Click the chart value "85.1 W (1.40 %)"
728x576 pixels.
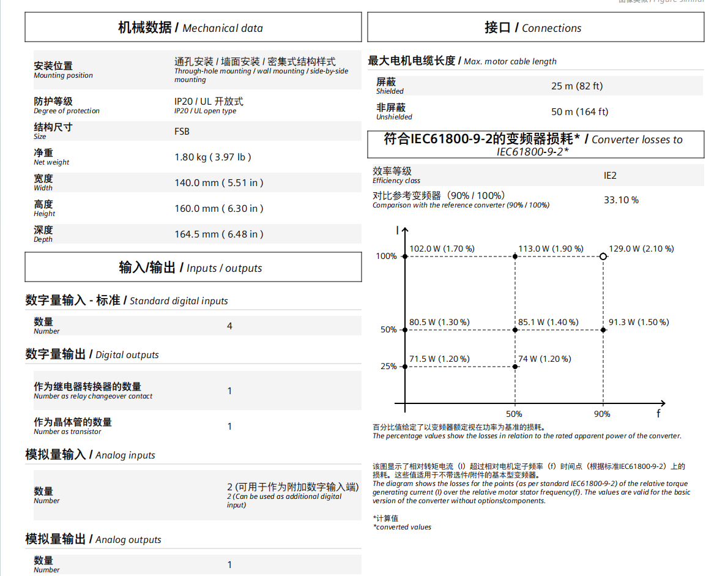pos(548,322)
